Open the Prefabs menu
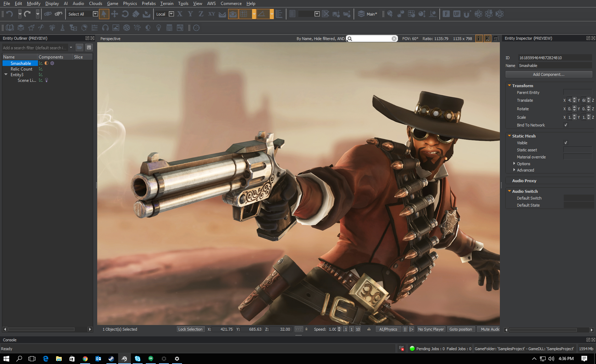 pos(149,4)
